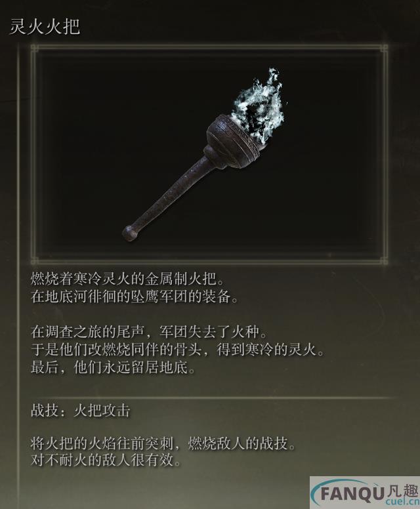Click the top-left corner ornament of the frame
This screenshot has width=420, height=509.
point(35,49)
